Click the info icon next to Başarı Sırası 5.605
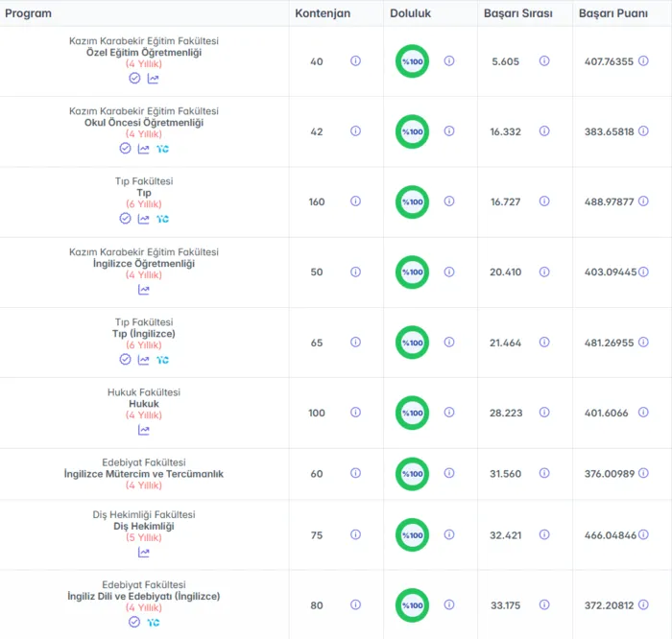Screen dimensions: 672x639 tap(544, 60)
